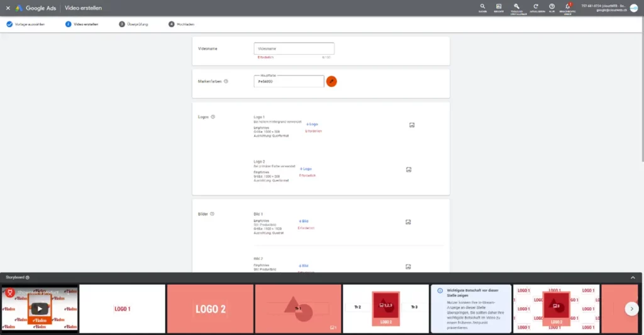The width and height of the screenshot is (644, 335).
Task: Click the Videoname input field
Action: 294,48
